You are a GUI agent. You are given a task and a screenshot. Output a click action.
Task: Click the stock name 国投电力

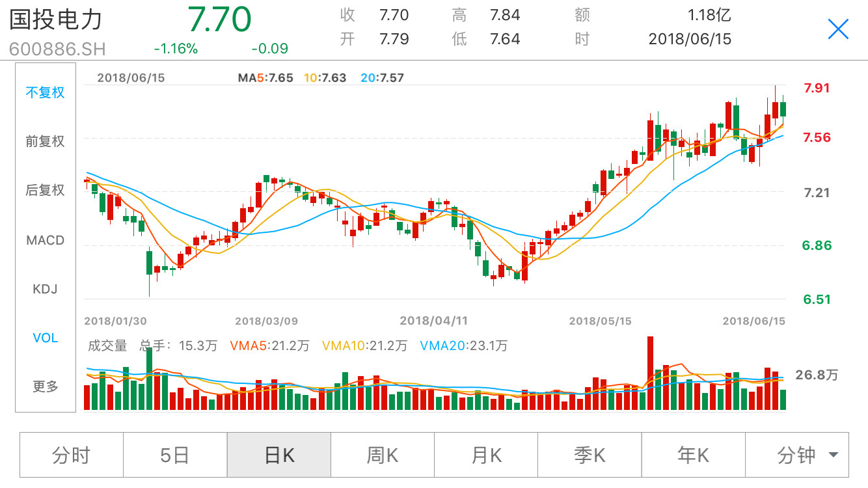tap(56, 18)
